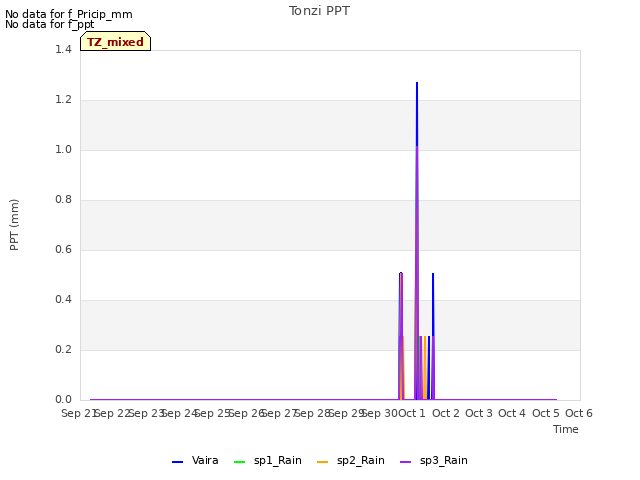Screen dimensions: 640x480
Task: Toggle the Vaira series in the legend
Action: tap(195, 461)
